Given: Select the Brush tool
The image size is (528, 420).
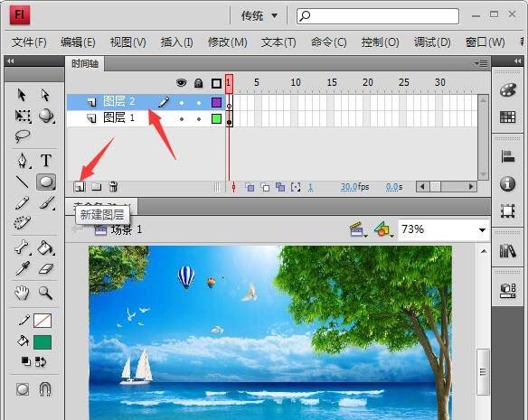Looking at the screenshot, I should click(x=46, y=203).
